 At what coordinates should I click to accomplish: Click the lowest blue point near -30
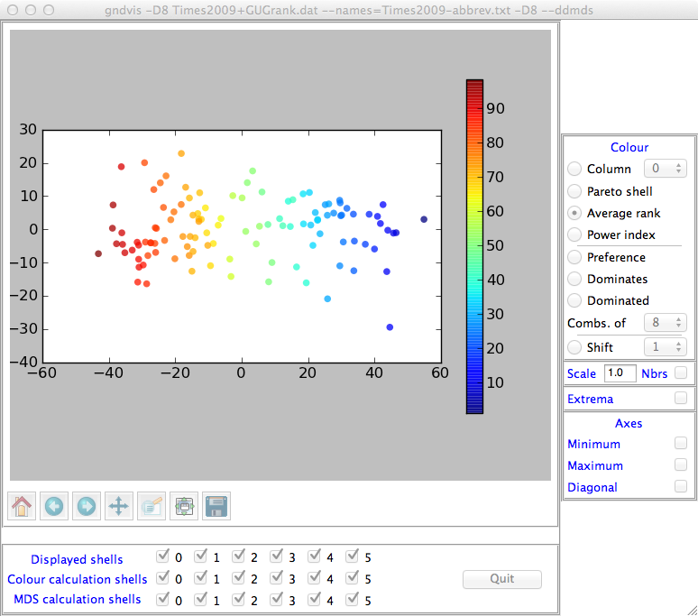[x=390, y=327]
